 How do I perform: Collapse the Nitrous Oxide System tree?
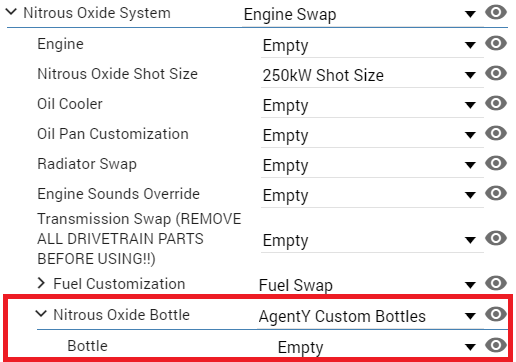[11, 12]
